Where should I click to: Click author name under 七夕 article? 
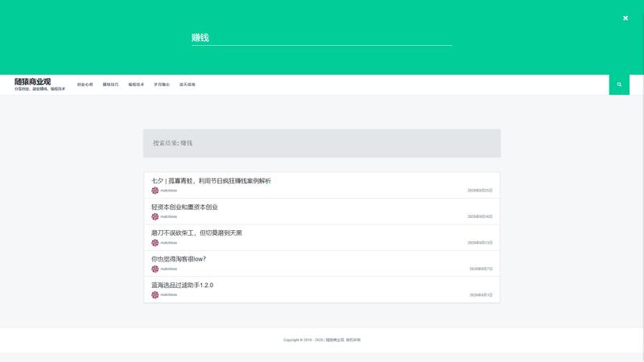[169, 191]
